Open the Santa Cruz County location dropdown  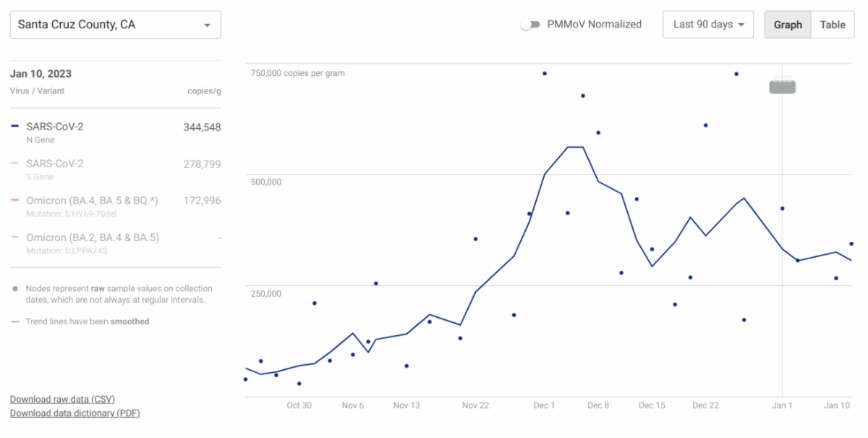pos(115,25)
